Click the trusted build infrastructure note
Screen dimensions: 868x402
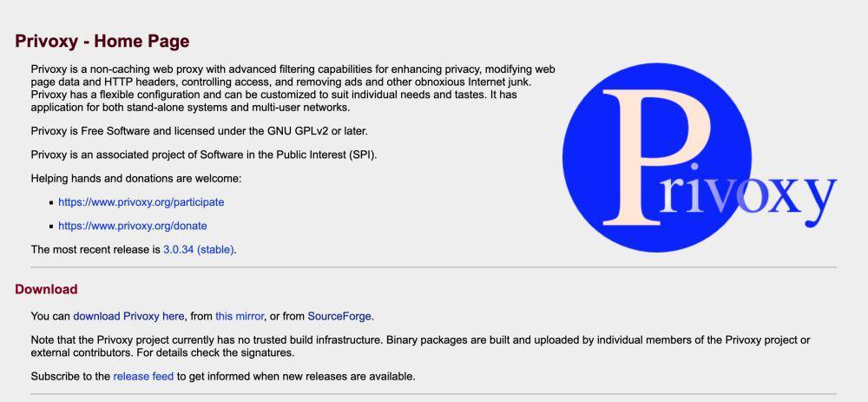tap(420, 346)
